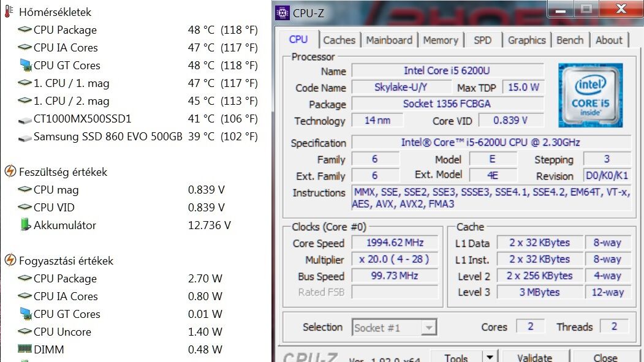Click the Package value Socket 1356 FCBGA
The width and height of the screenshot is (644, 362).
(x=447, y=104)
